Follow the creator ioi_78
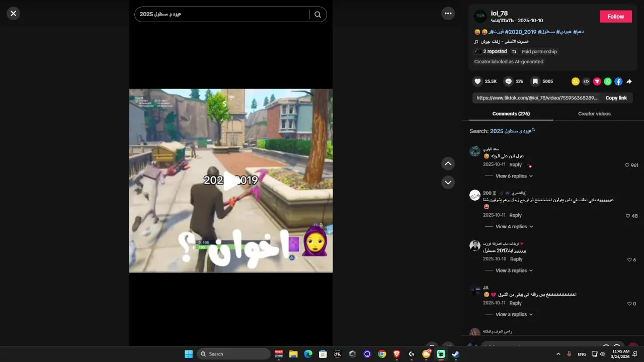The image size is (644, 362). pyautogui.click(x=615, y=17)
